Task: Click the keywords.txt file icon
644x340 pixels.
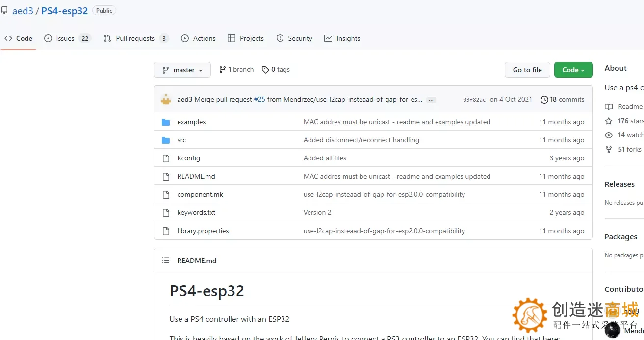Action: 166,212
